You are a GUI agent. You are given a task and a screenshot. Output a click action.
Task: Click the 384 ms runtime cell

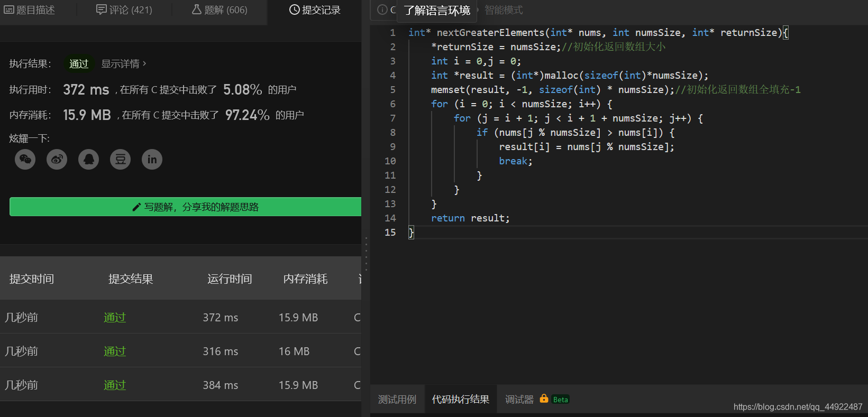(221, 385)
